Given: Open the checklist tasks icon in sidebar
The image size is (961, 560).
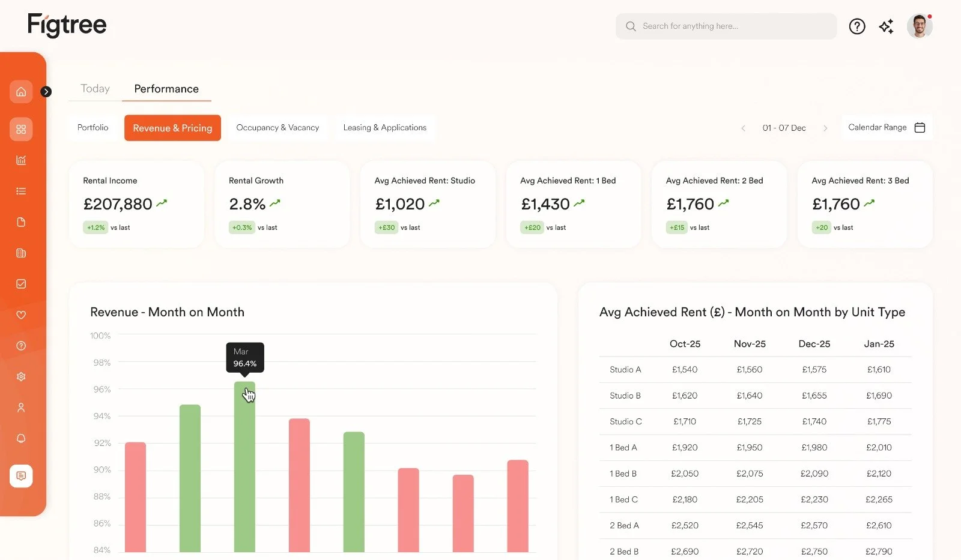Looking at the screenshot, I should tap(21, 284).
